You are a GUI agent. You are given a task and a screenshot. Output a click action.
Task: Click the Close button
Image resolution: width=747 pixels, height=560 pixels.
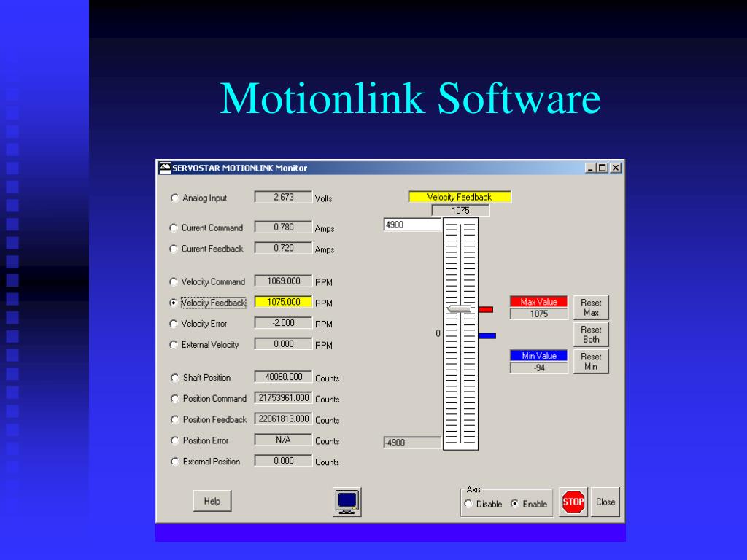[x=605, y=502]
